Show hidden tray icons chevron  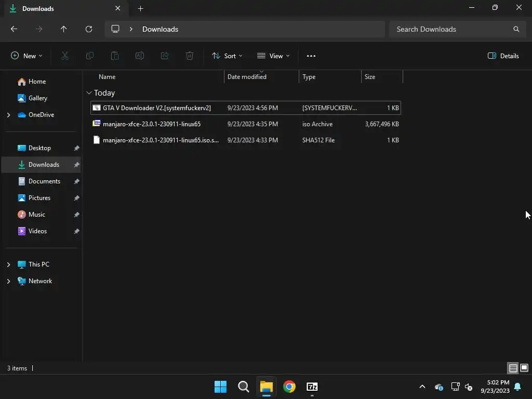[x=422, y=387]
